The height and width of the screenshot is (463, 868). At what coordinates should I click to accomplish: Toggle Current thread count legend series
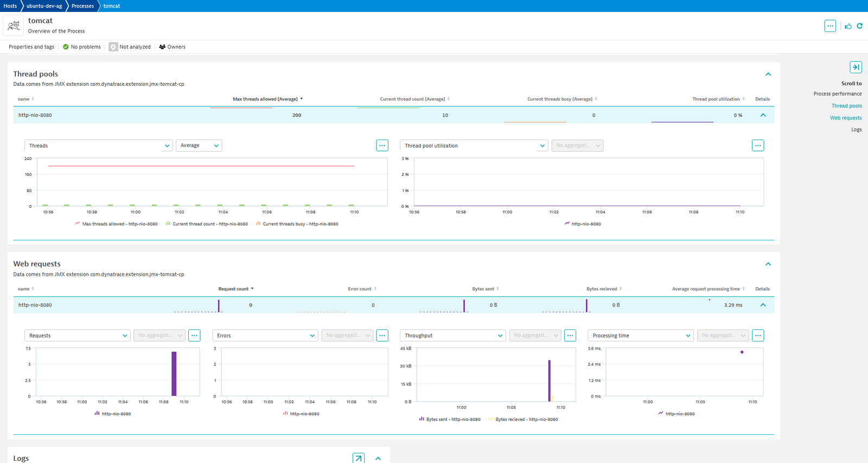click(207, 224)
